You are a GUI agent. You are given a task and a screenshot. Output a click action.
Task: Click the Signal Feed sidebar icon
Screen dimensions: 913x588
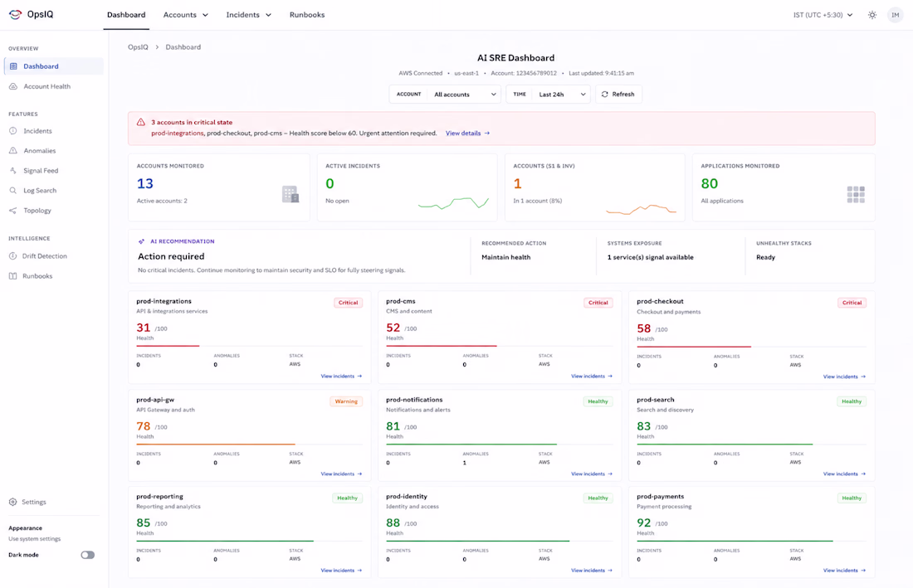click(12, 170)
